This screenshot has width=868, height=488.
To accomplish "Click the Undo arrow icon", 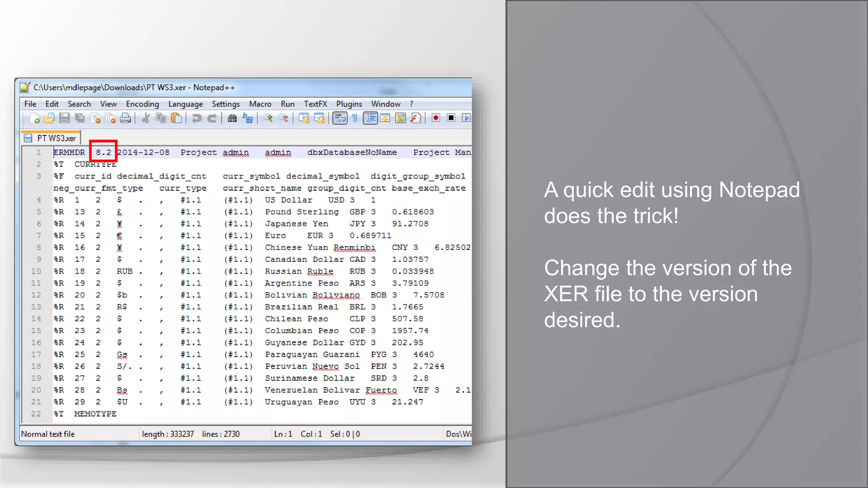I will (196, 118).
